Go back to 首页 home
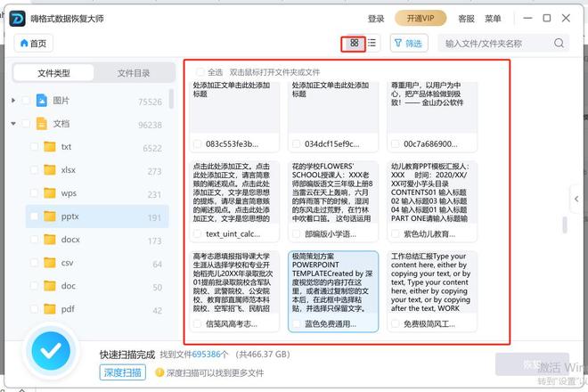 click(31, 43)
